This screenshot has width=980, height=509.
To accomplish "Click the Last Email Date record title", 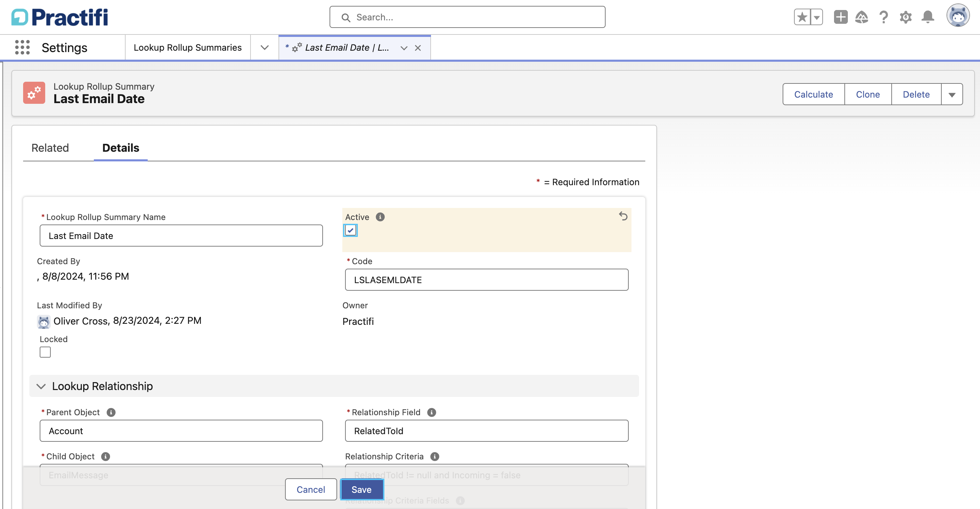I will coord(99,99).
